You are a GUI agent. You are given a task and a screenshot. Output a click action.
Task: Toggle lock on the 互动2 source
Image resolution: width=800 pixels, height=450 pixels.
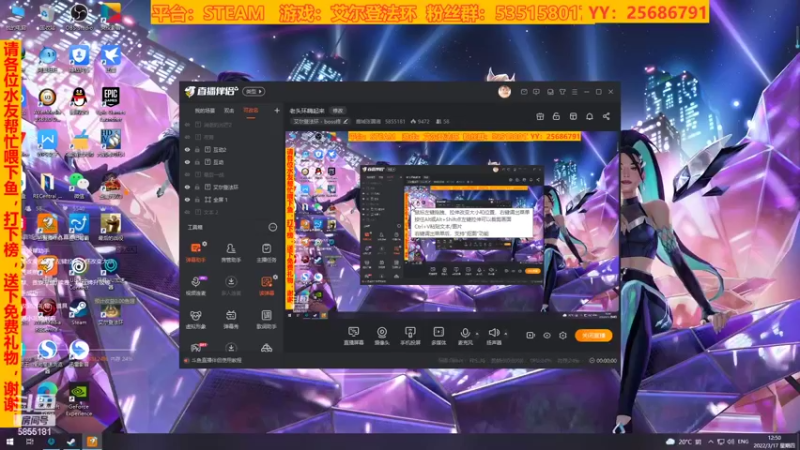point(197,149)
